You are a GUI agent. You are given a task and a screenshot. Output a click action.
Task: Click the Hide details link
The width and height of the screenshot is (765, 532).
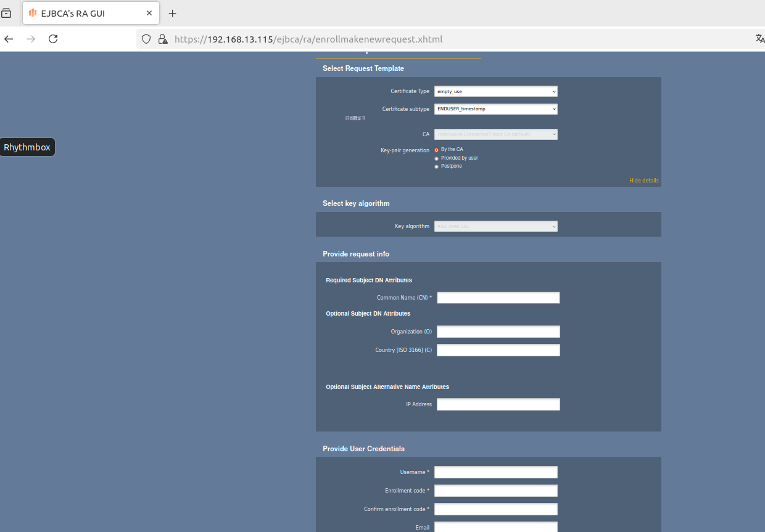(x=643, y=181)
